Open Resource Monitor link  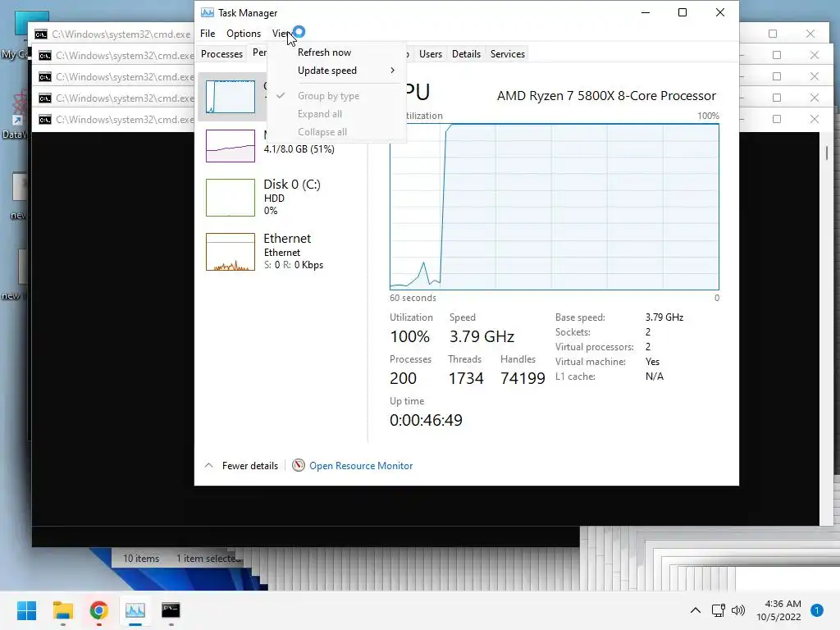coord(361,466)
